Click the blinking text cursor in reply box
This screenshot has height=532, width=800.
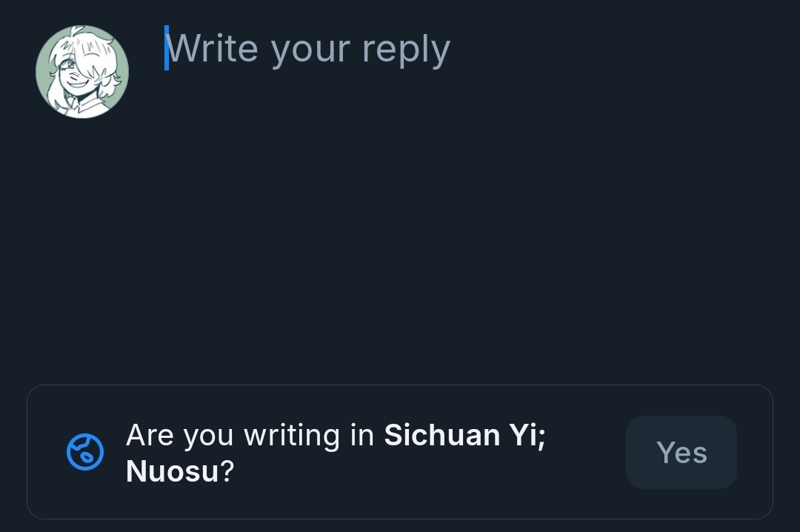(x=167, y=48)
